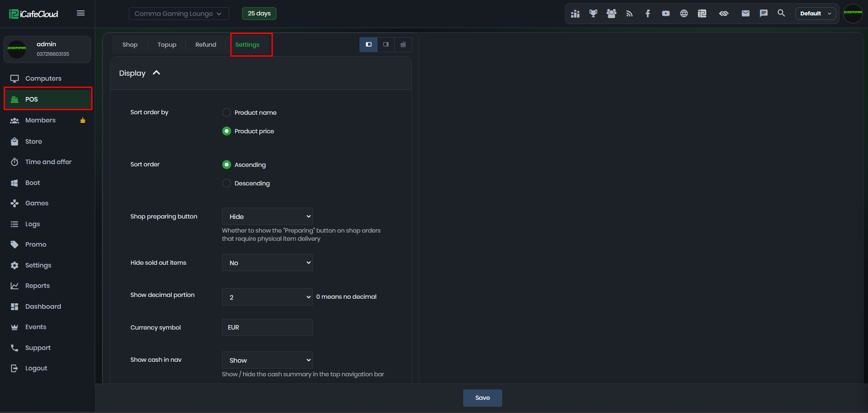The image size is (868, 413).
Task: Click the handshake icon in top bar
Action: coord(724,14)
